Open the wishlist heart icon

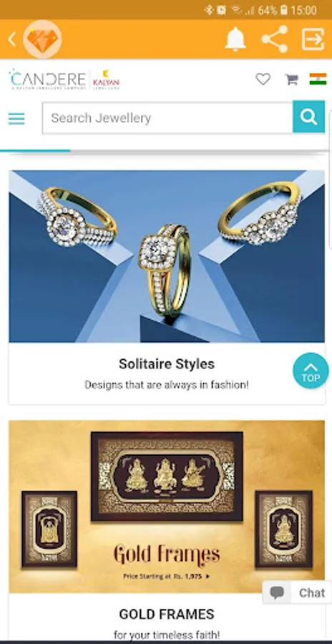click(x=263, y=79)
